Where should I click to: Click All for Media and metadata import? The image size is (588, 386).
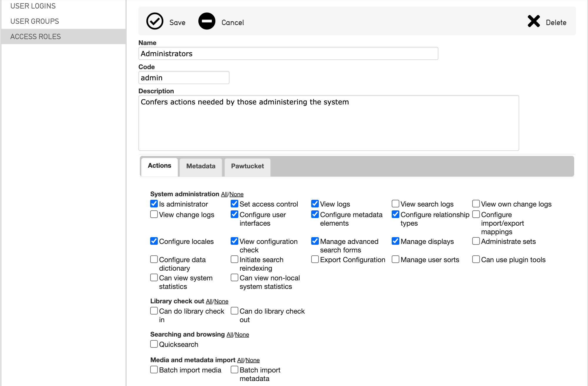[x=240, y=360]
